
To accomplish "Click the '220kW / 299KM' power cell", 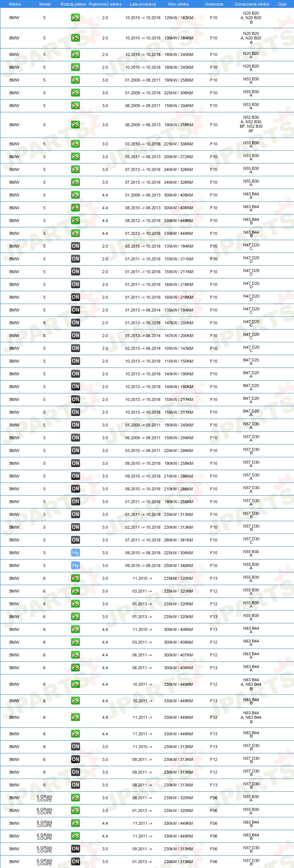I will point(179,451).
